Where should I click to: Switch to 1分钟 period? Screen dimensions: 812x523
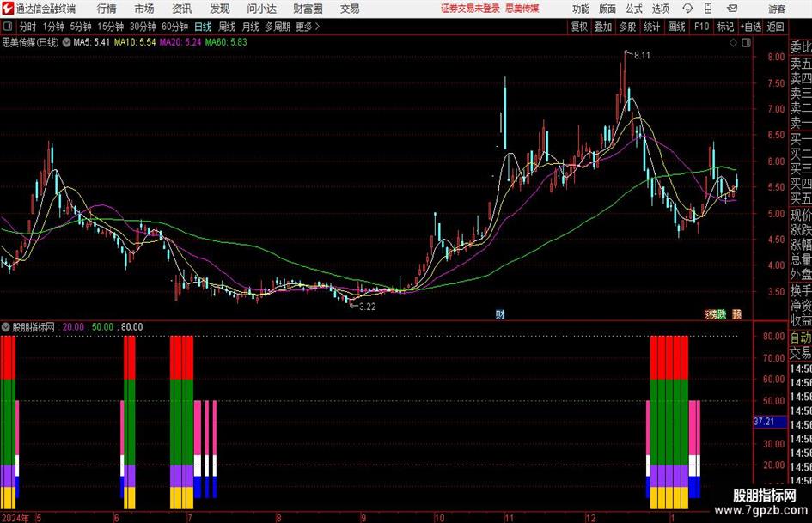53,27
